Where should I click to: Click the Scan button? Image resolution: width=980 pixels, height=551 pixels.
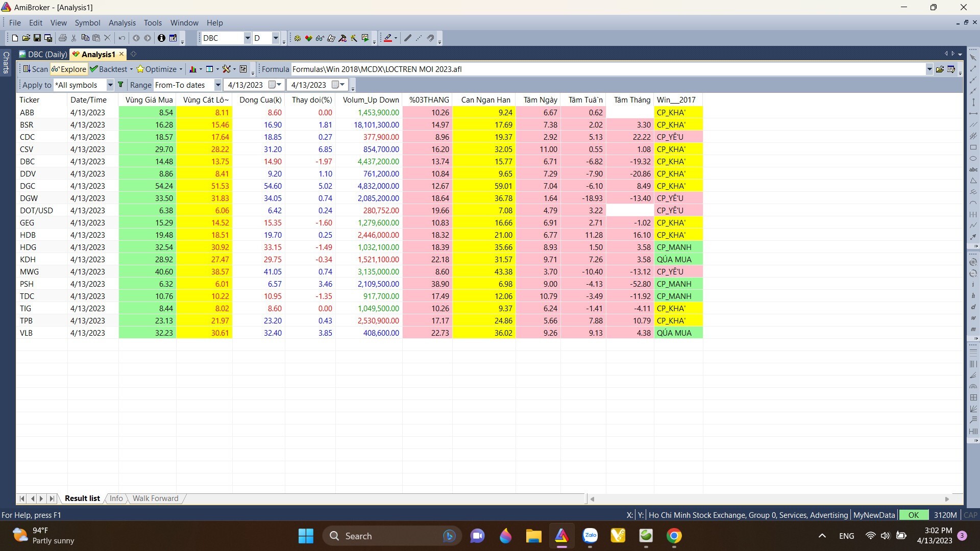(35, 69)
